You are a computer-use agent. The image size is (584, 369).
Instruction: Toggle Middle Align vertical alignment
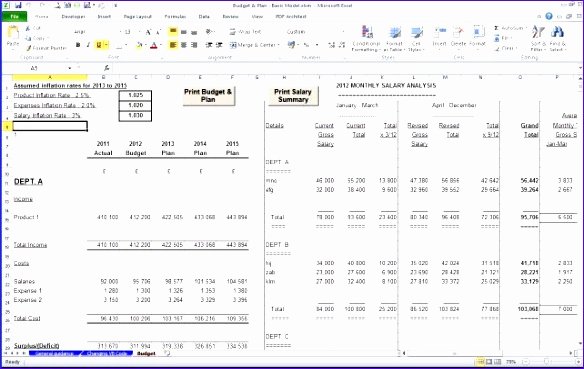tap(184, 32)
